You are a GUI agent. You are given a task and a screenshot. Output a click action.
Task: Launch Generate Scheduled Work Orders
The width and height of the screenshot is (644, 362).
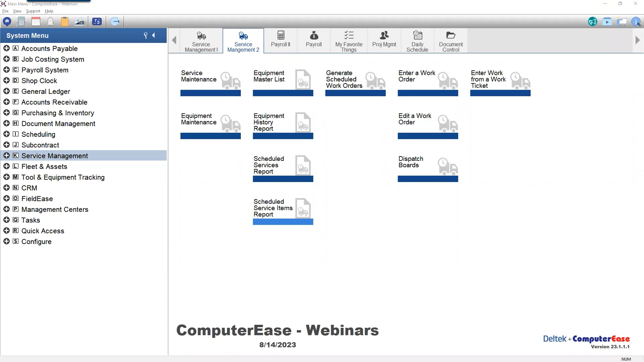(355, 82)
